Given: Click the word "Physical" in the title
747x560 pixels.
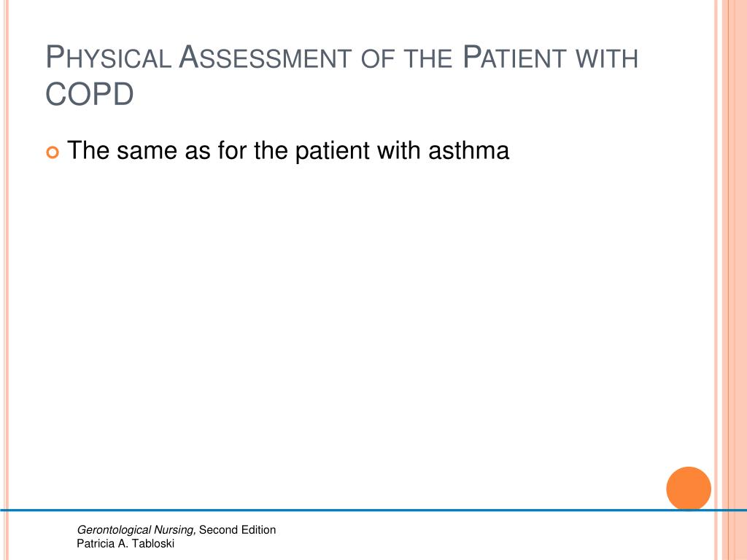Looking at the screenshot, I should tap(108, 57).
